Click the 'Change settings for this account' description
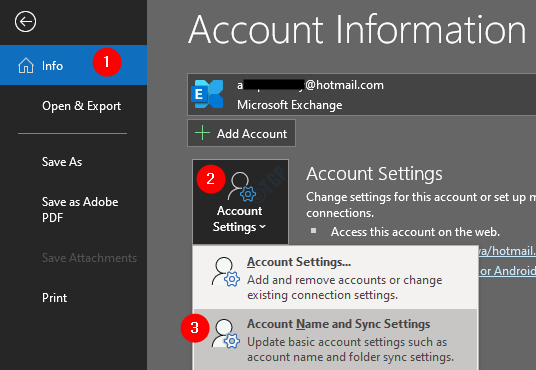536x370 pixels. tap(421, 205)
